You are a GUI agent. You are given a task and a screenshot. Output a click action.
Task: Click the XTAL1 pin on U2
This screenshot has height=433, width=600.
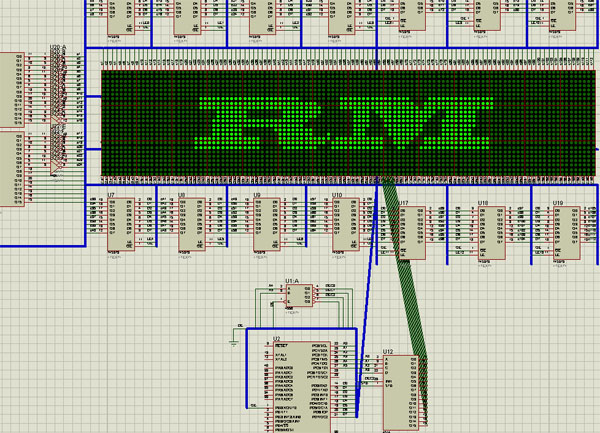click(x=281, y=355)
